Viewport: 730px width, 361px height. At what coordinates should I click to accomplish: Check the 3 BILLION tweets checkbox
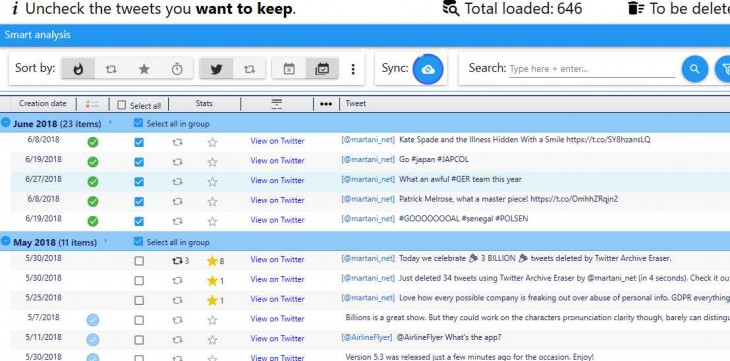coord(139,261)
